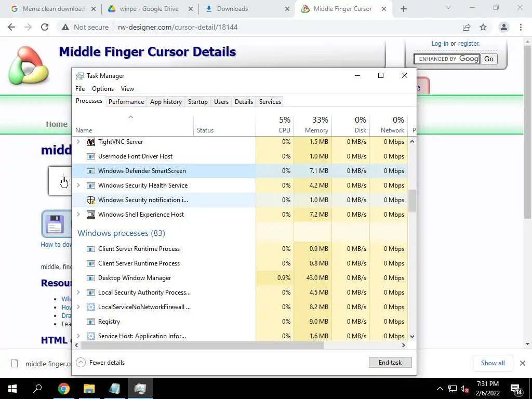The width and height of the screenshot is (532, 399).
Task: Expand LocalServiceNoNetworkFirewall row
Action: [78, 307]
